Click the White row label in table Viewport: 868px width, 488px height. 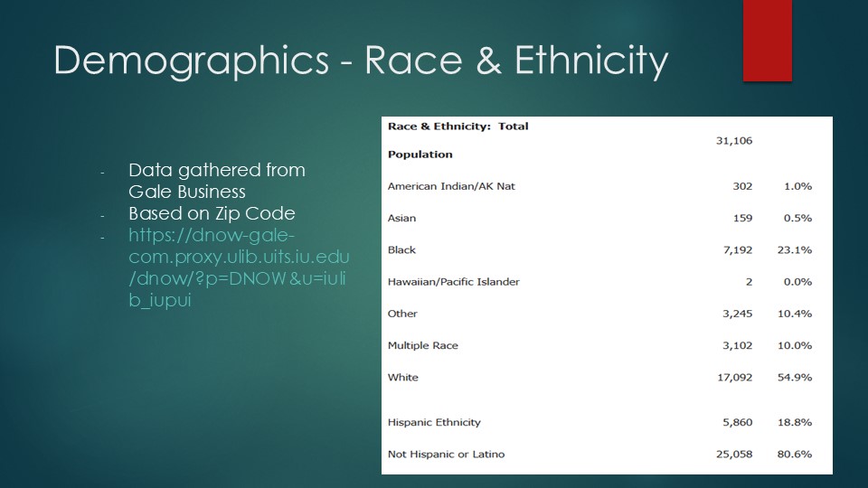pyautogui.click(x=403, y=377)
